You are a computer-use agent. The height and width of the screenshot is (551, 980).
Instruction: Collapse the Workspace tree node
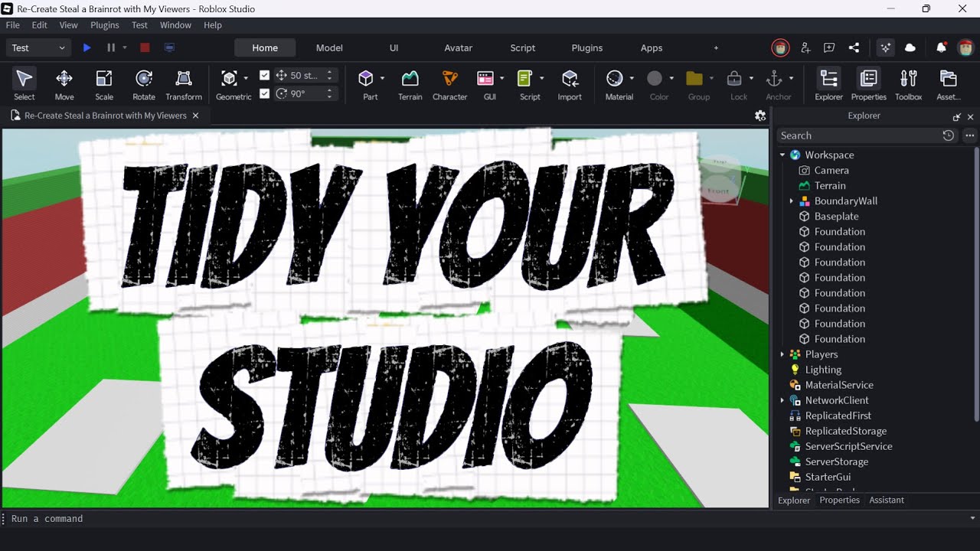click(782, 155)
